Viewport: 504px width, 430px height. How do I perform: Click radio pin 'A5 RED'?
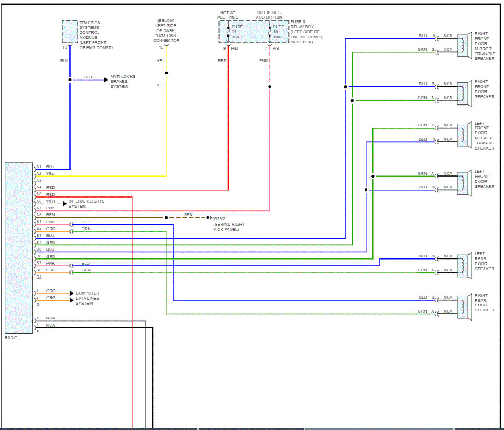(46, 194)
